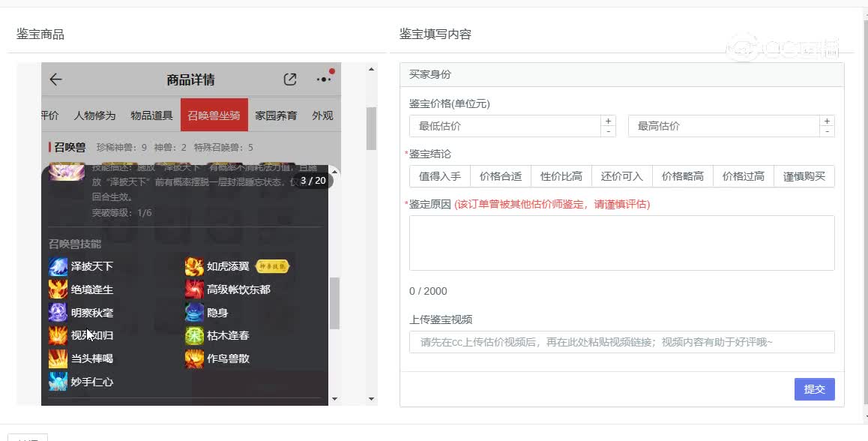Submit the form with 提交 button
Viewport: 868px width, 441px height.
(x=814, y=389)
